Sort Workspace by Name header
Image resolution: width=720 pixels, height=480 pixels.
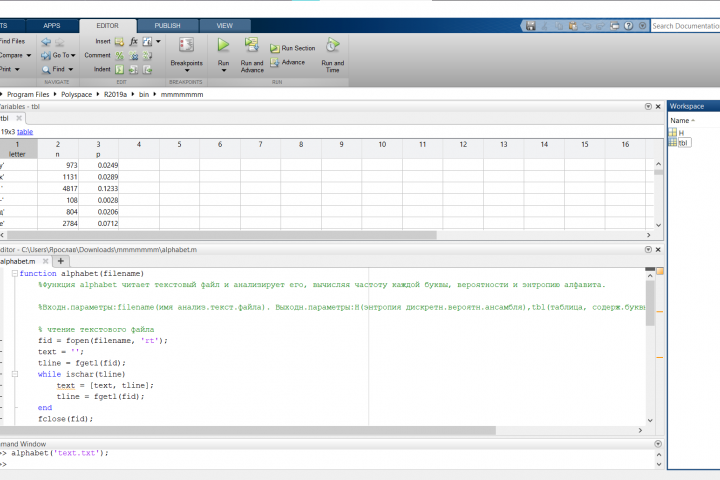pyautogui.click(x=682, y=120)
